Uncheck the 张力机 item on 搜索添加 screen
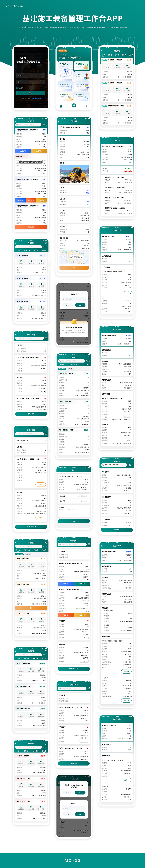Screen dimensions: 145x868 coord(103,472)
